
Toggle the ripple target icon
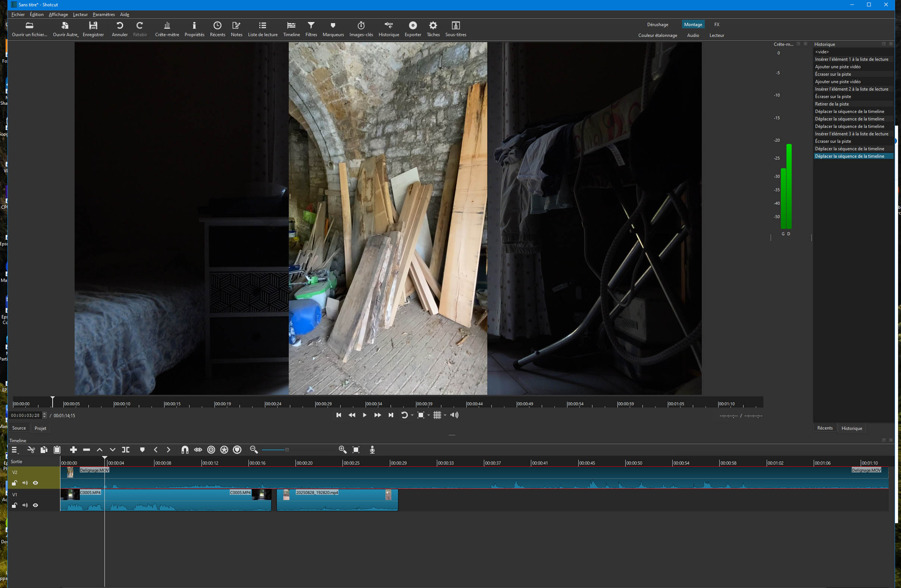coord(211,450)
